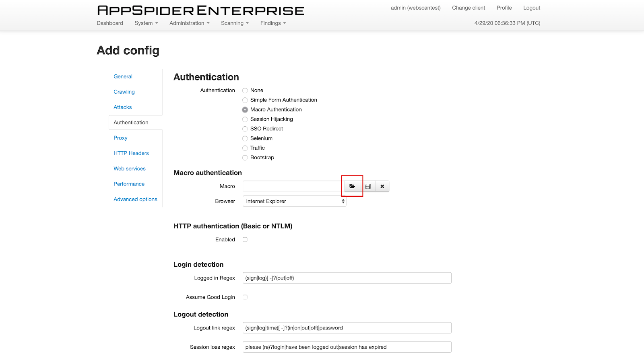This screenshot has width=644, height=360.
Task: Go to the HTTP Headers section
Action: point(131,153)
